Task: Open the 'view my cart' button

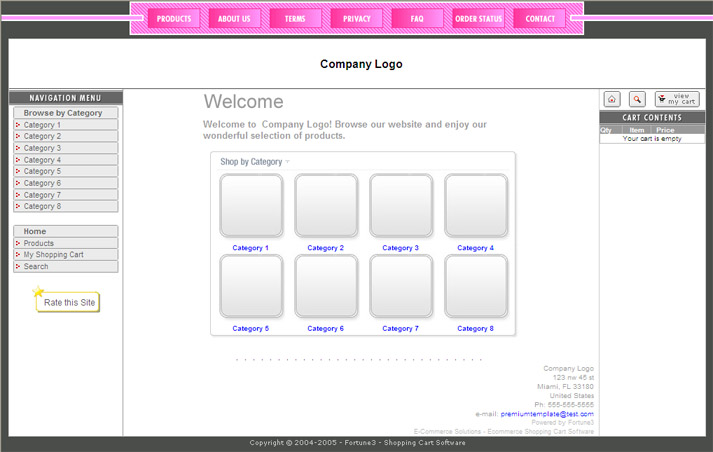Action: [677, 99]
